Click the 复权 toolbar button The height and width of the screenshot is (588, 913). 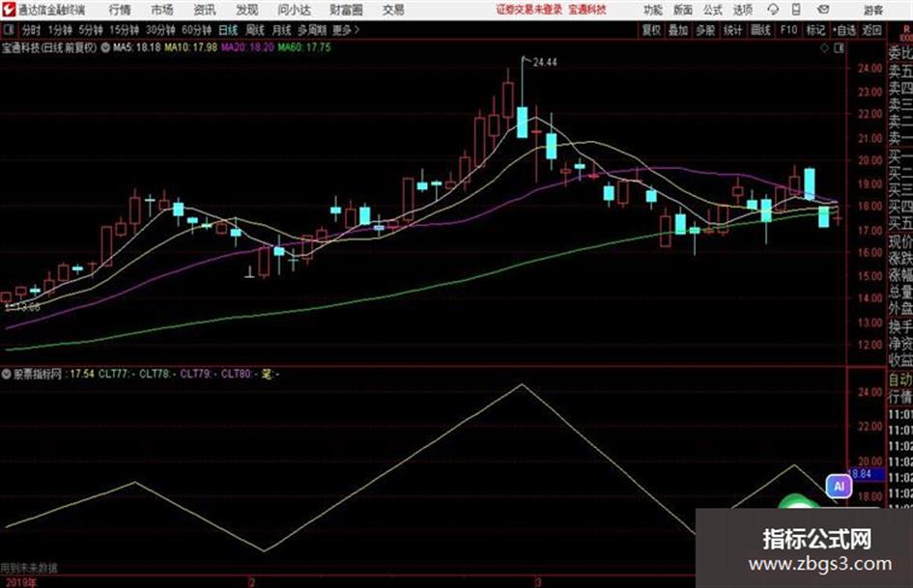[x=651, y=30]
